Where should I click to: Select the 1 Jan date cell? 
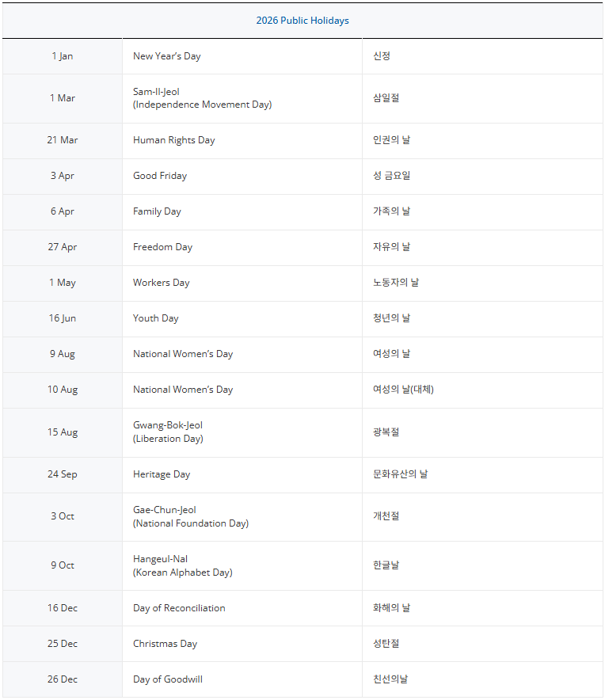(x=63, y=56)
